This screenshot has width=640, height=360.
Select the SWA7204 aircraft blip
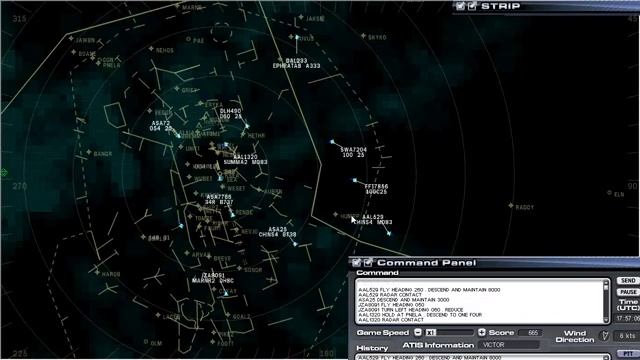[x=332, y=142]
